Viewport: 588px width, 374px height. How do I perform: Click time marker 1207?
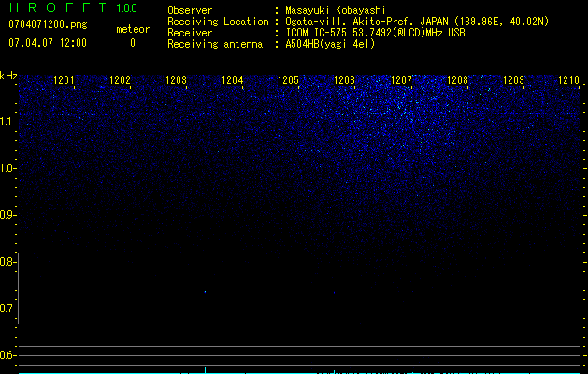point(401,80)
